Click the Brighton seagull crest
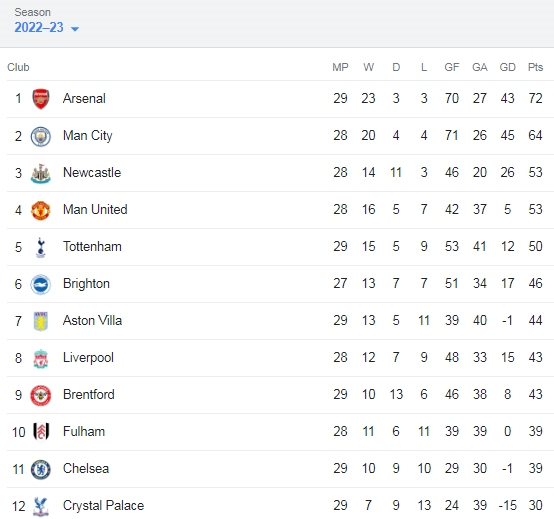 (x=41, y=284)
